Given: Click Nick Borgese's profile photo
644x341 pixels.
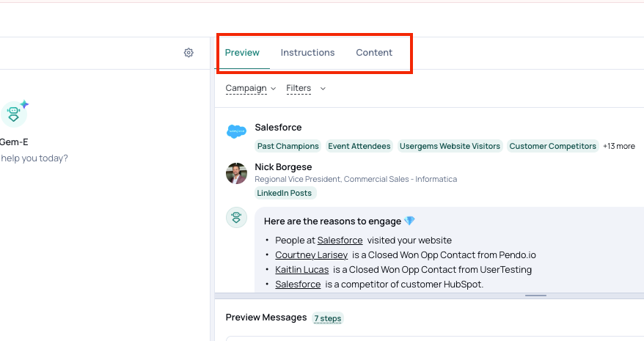Looking at the screenshot, I should pyautogui.click(x=237, y=173).
